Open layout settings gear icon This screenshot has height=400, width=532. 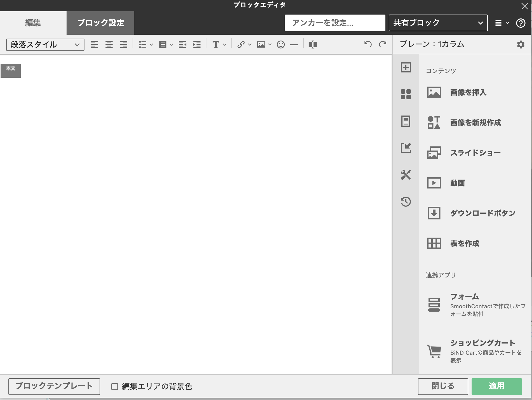click(521, 44)
